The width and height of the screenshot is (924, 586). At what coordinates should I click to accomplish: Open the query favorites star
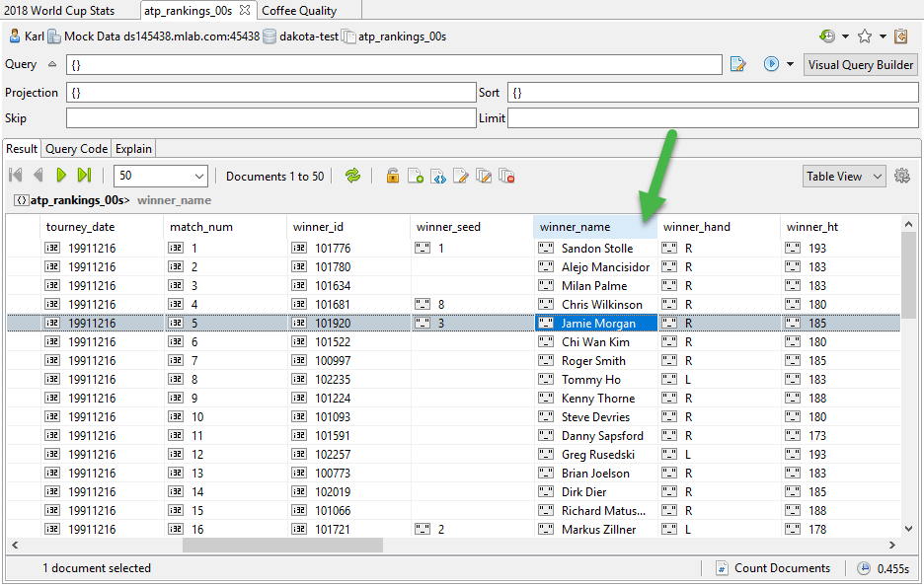point(865,37)
